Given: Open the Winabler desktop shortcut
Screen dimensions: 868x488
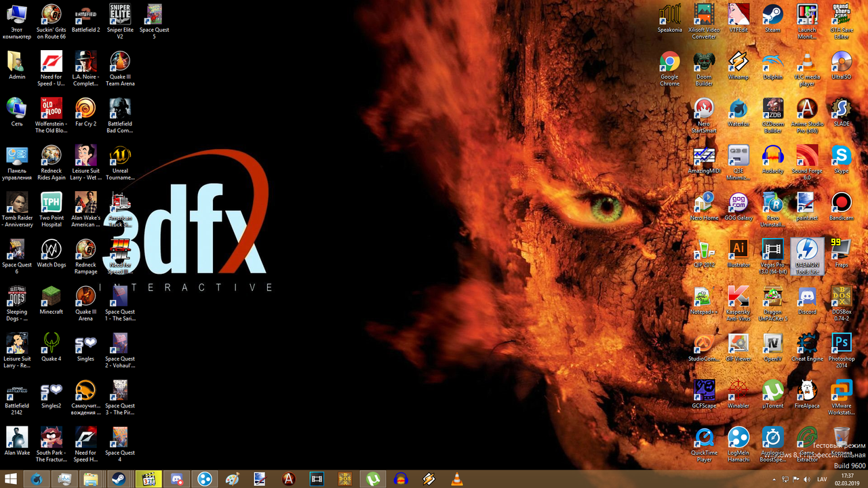Looking at the screenshot, I should [738, 394].
